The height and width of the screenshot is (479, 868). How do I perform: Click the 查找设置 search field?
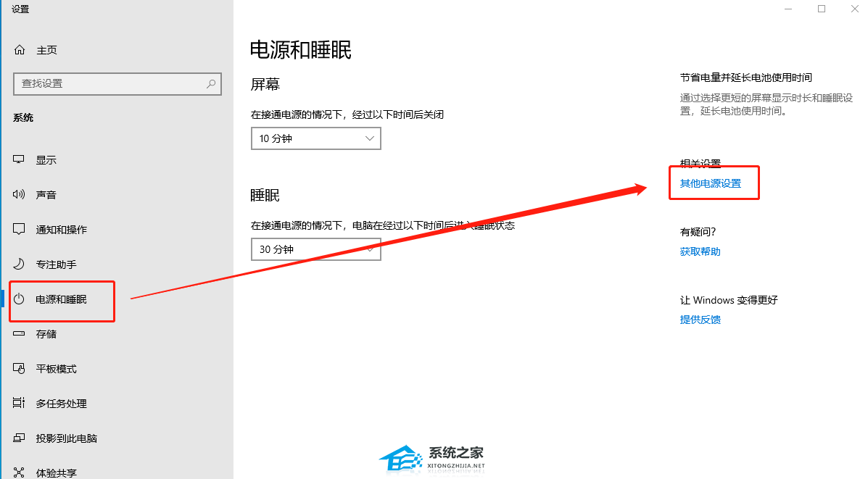(x=117, y=83)
